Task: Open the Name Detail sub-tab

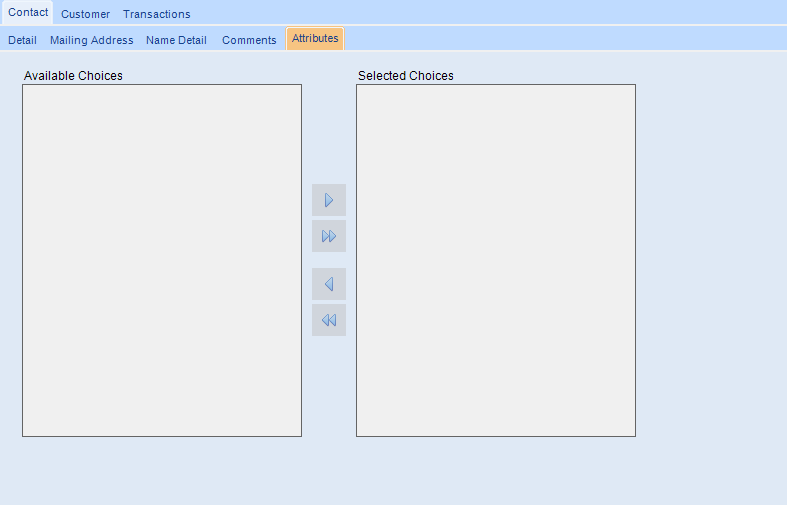Action: (x=176, y=40)
